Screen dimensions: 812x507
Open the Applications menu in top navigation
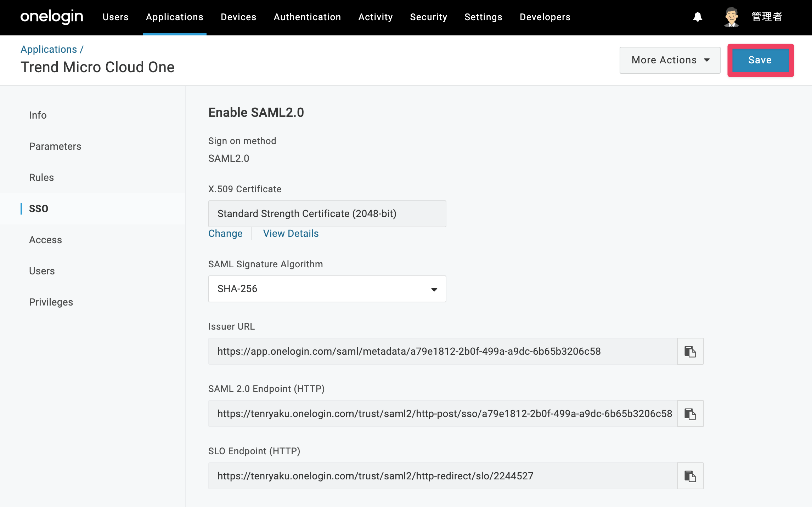175,17
